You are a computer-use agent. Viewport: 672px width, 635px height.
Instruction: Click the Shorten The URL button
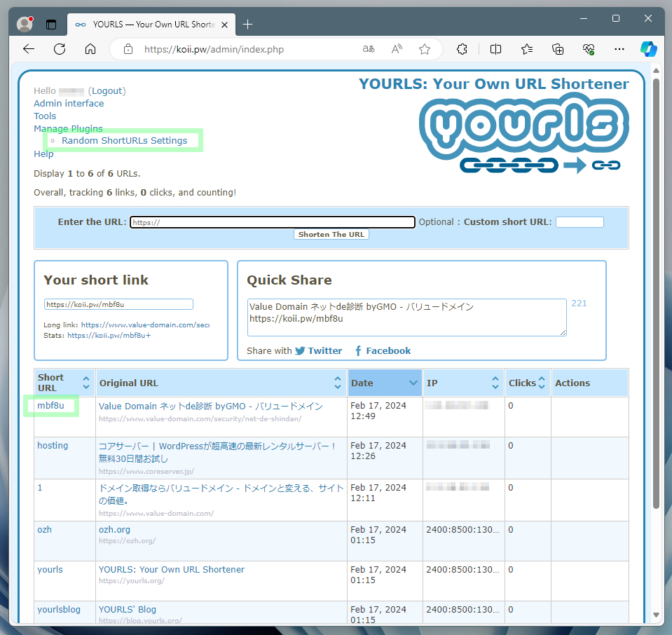(331, 235)
